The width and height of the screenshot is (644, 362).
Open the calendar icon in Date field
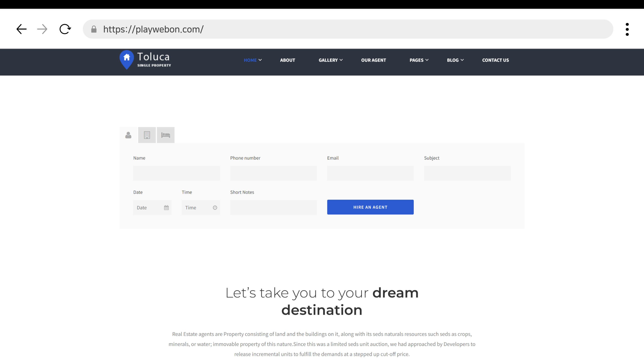tap(166, 208)
